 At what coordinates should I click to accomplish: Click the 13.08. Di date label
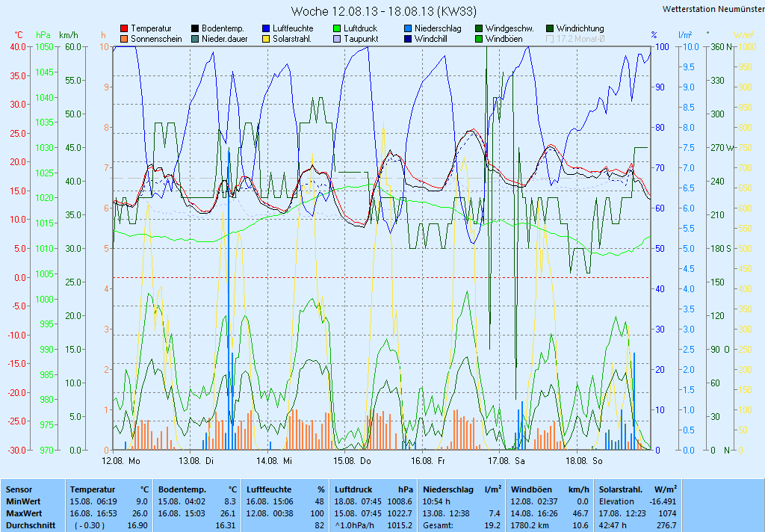point(196,461)
